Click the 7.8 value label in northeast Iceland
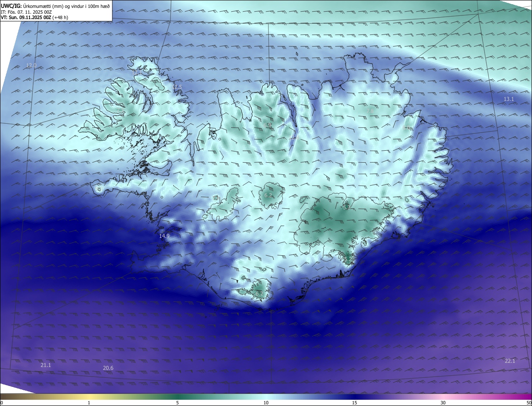Image resolution: width=532 pixels, height=406 pixels. click(369, 110)
